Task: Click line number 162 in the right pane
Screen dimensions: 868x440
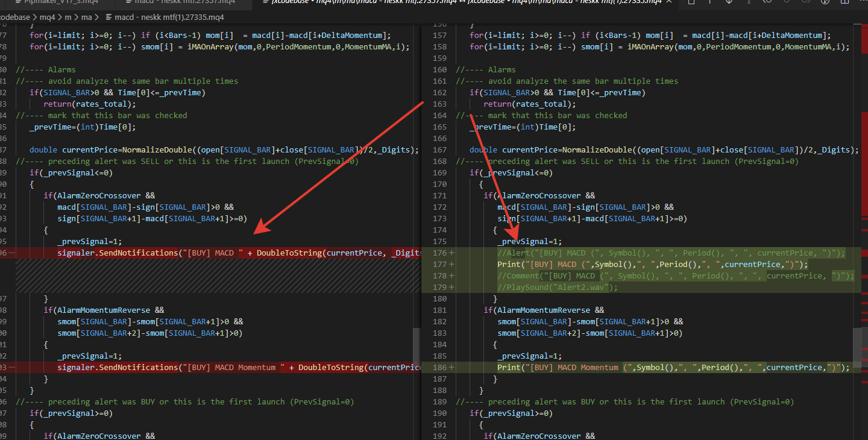Action: pyautogui.click(x=439, y=93)
